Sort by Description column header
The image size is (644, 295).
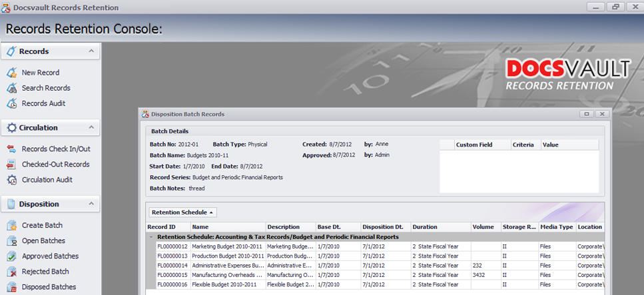click(x=290, y=227)
